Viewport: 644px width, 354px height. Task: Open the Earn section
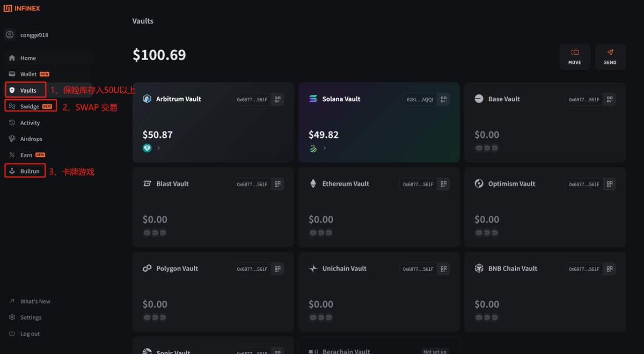(x=27, y=155)
